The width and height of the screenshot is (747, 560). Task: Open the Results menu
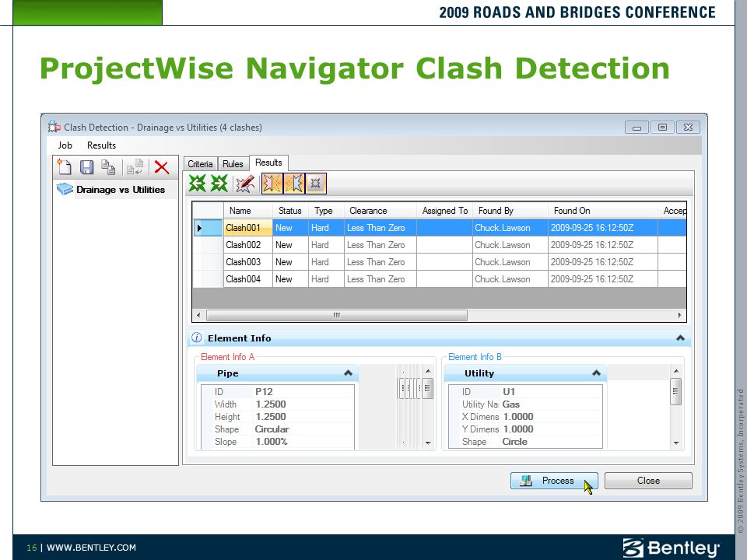click(101, 145)
